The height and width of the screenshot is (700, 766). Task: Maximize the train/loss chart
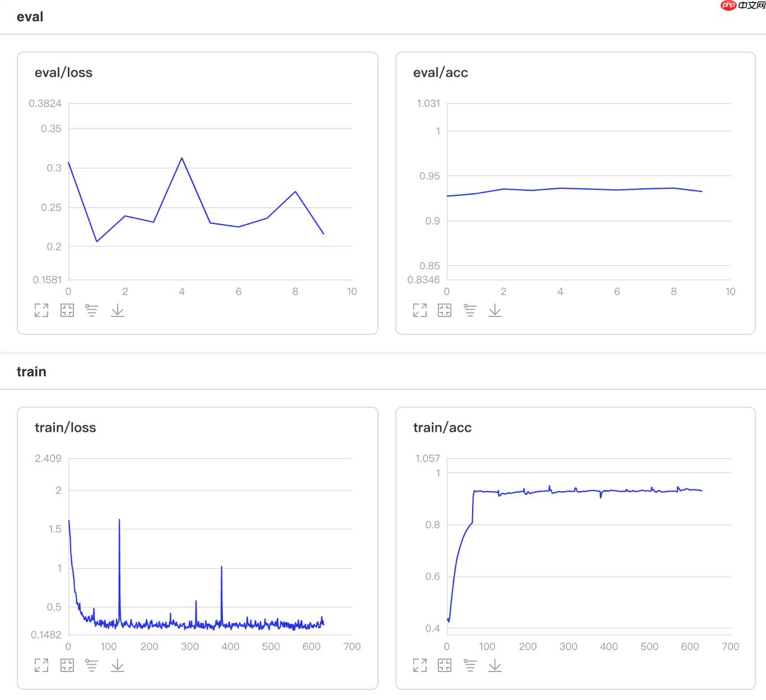tap(41, 665)
